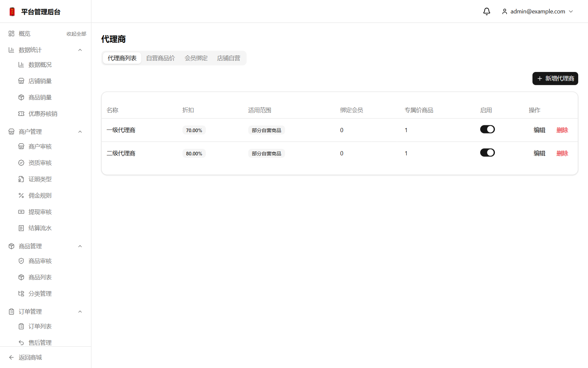Click the 提现审核 banknote icon

(21, 212)
